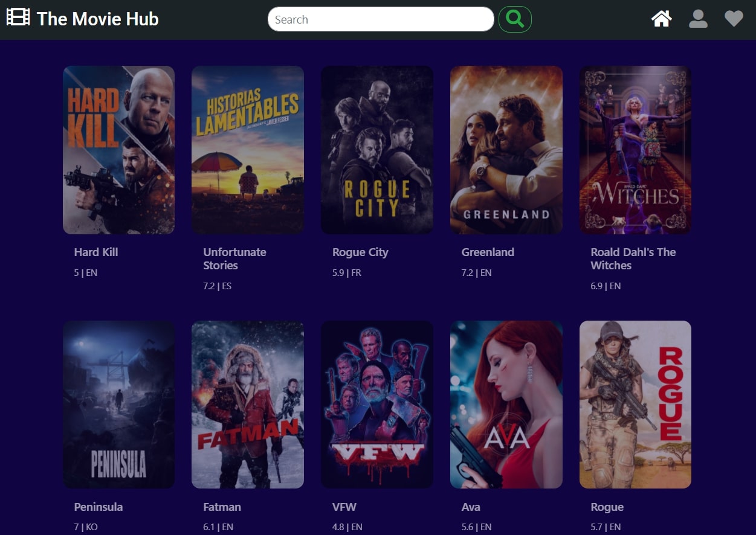
Task: Open The Witches poster
Action: (x=635, y=150)
